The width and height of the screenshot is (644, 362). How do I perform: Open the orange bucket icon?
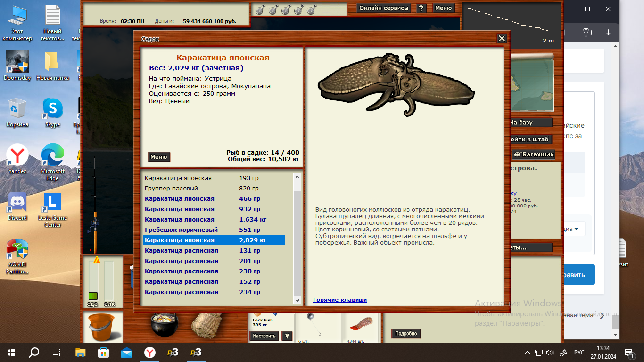(x=102, y=327)
